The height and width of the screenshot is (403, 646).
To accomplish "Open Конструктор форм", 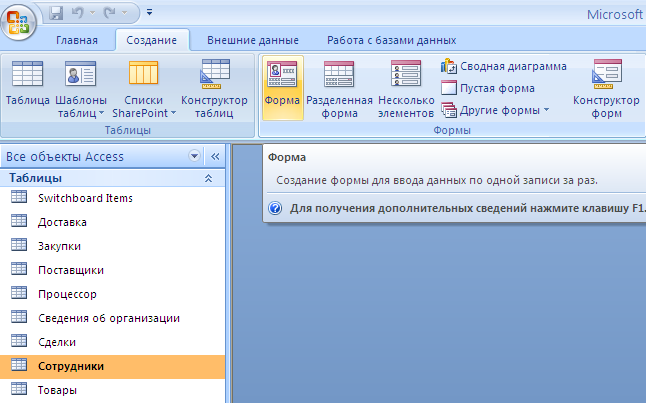I will 606,88.
